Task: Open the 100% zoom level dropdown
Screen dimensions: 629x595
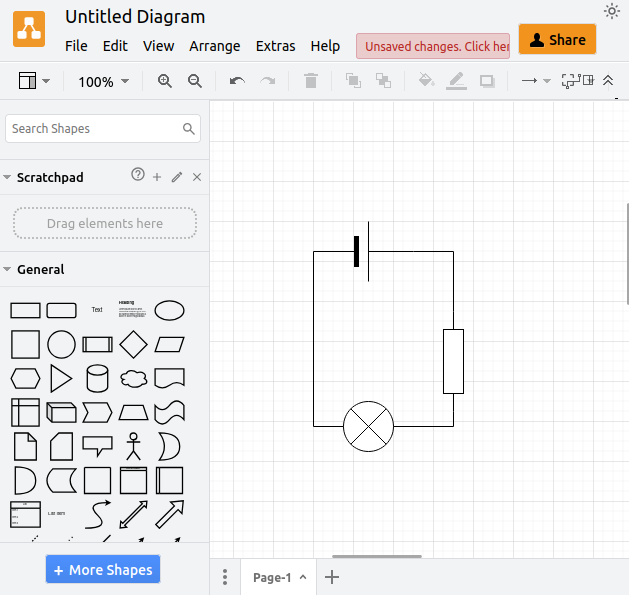Action: click(104, 82)
